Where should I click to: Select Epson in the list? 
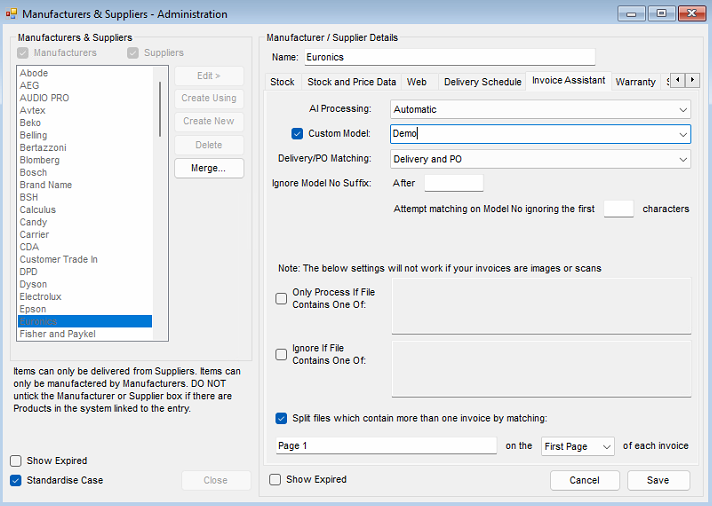click(85, 309)
